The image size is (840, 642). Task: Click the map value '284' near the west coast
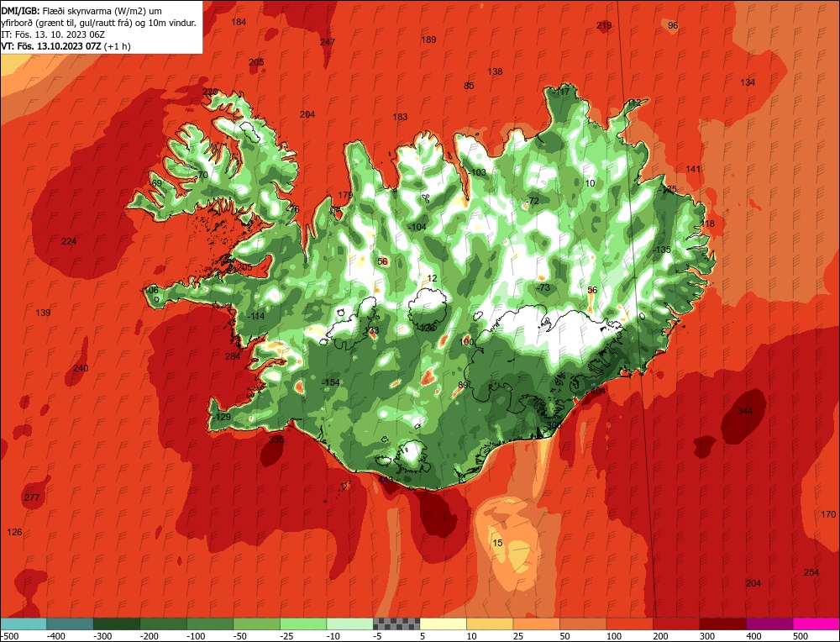233,355
